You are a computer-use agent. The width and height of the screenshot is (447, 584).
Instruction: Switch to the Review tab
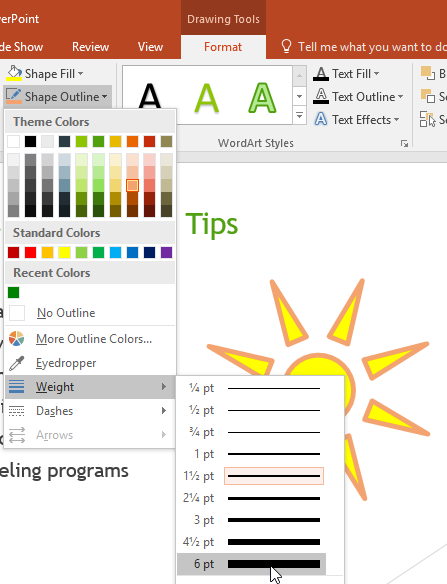(91, 47)
